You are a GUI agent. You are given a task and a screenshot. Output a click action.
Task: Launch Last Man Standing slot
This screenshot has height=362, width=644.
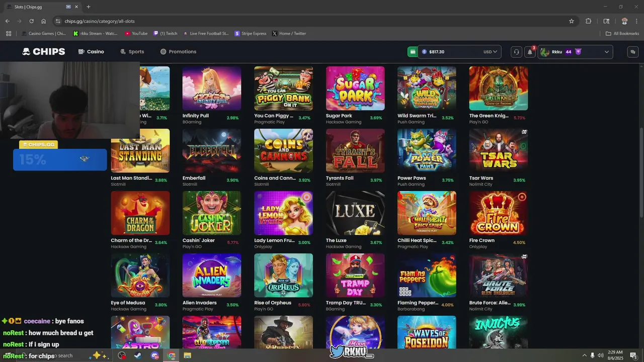(x=140, y=151)
